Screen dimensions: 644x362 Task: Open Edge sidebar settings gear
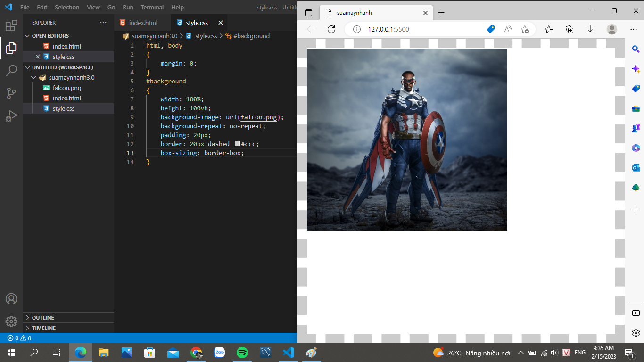[x=636, y=333]
